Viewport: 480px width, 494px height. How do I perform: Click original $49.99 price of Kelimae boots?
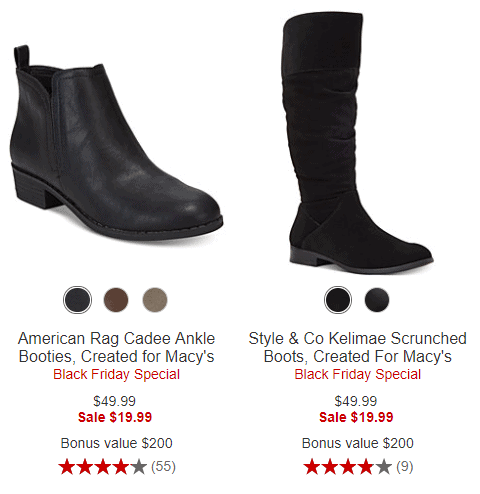[356, 401]
